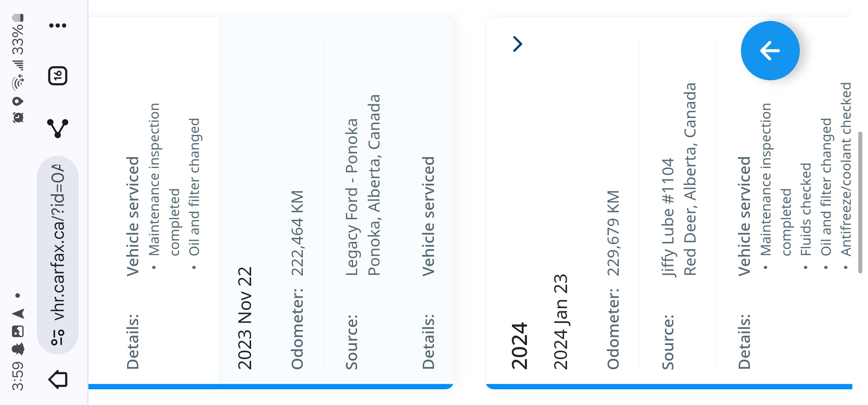Tap the image notification icon in status bar

click(x=18, y=331)
